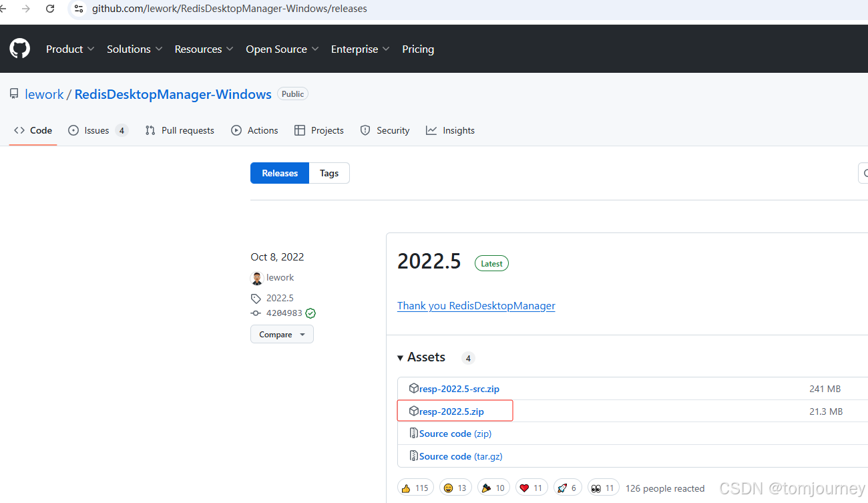Viewport: 868px width, 503px height.
Task: Download Source code (tar.gz)
Action: (461, 456)
